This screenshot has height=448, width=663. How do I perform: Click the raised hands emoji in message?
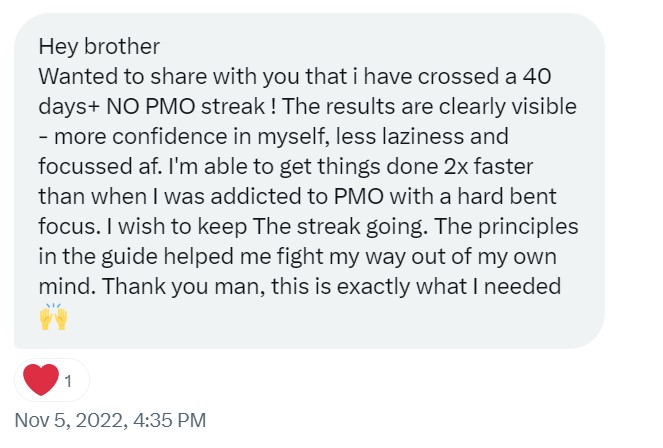tap(53, 317)
